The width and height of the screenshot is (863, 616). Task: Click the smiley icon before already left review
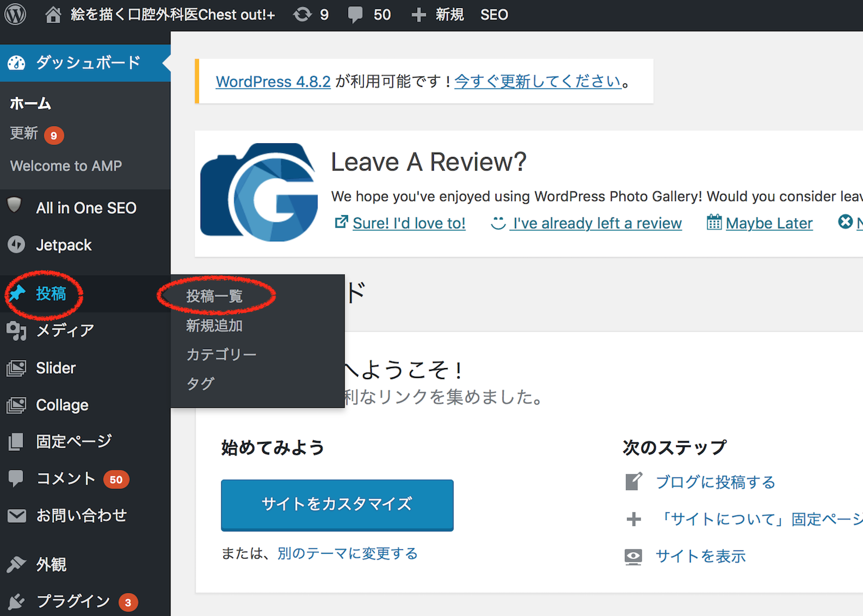pyautogui.click(x=498, y=223)
